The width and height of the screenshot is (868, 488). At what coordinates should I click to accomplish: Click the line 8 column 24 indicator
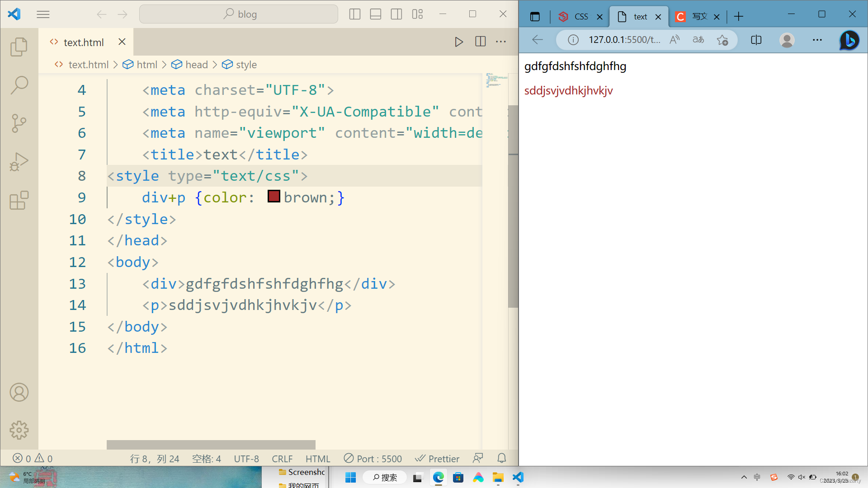[x=155, y=459]
